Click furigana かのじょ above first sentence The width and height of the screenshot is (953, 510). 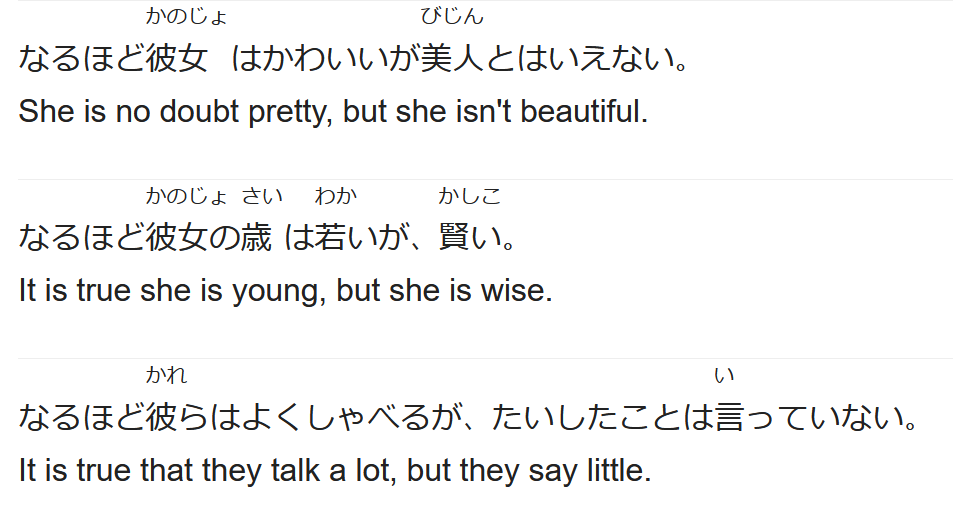pos(187,16)
